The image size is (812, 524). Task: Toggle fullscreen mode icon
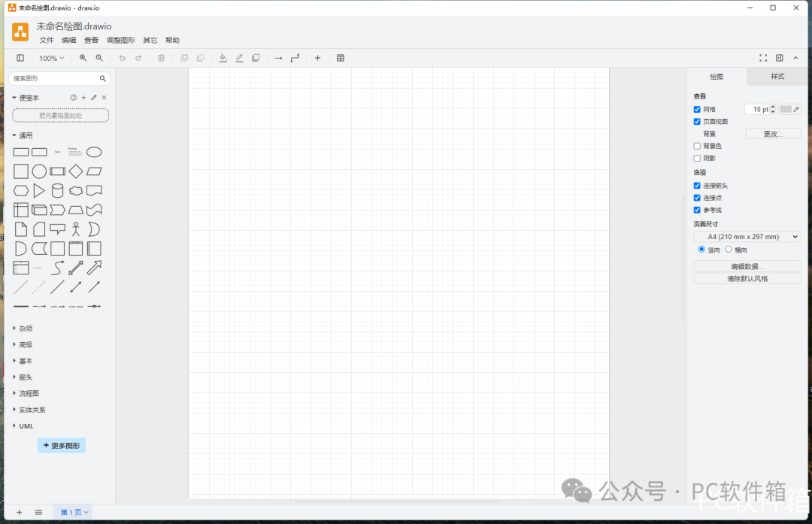click(763, 58)
